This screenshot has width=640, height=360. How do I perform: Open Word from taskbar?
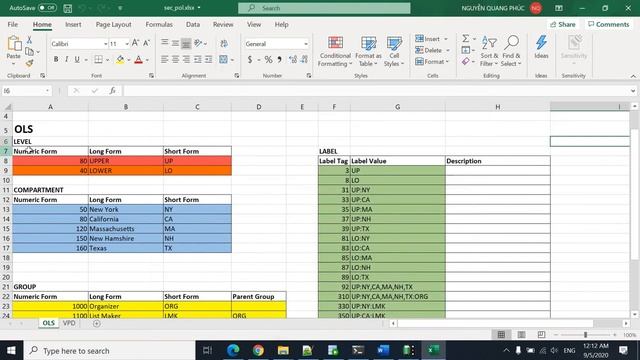(x=383, y=350)
